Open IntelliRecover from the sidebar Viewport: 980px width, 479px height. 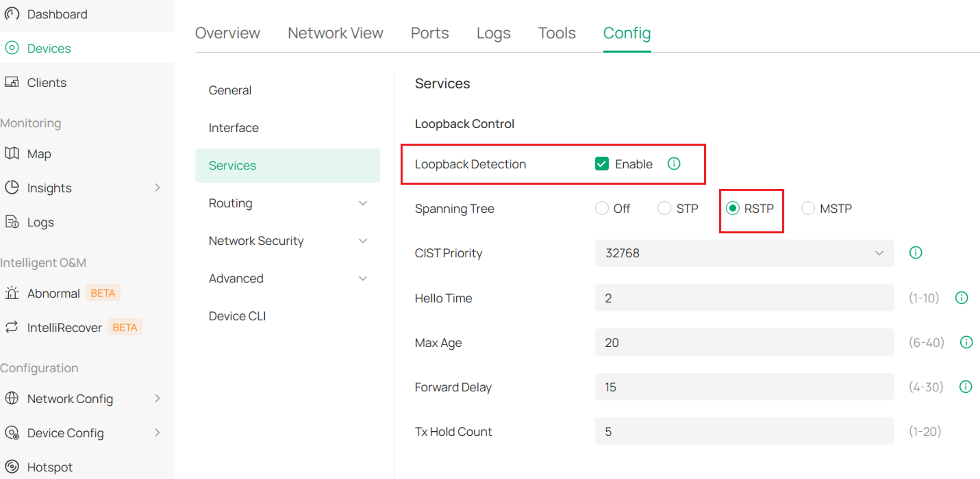pyautogui.click(x=64, y=328)
